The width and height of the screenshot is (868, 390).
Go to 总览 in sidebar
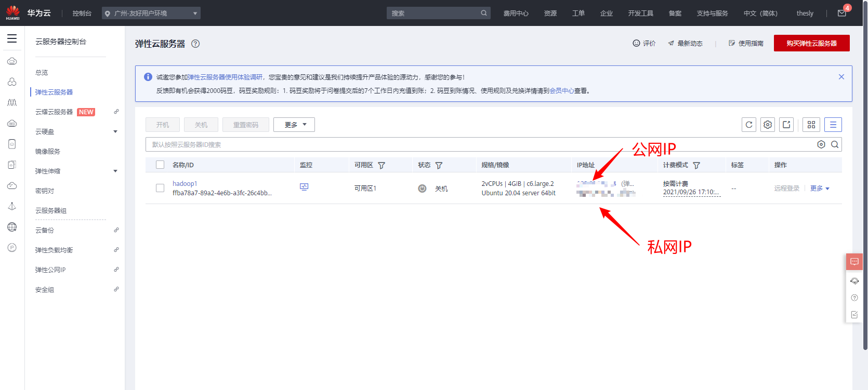[x=42, y=73]
